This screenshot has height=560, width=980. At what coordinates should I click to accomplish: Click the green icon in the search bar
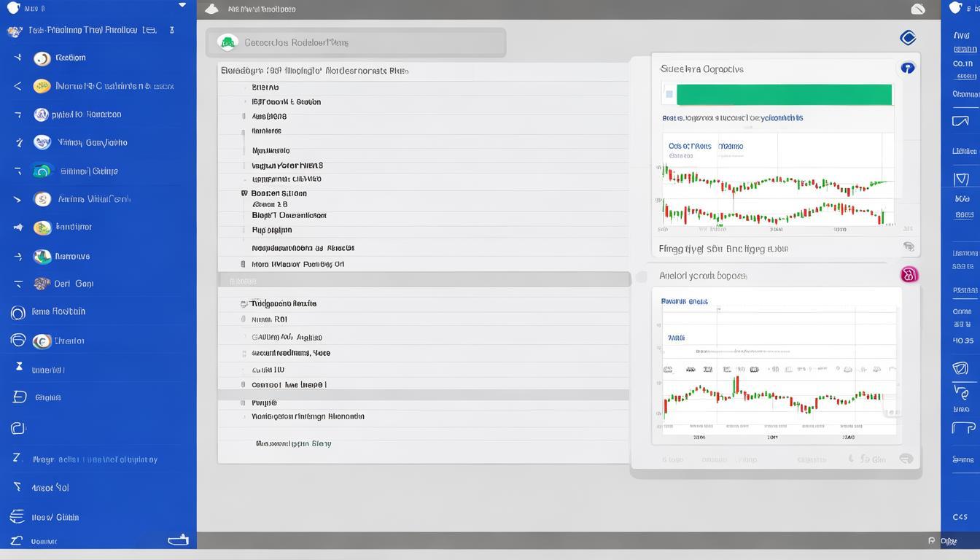(x=228, y=43)
